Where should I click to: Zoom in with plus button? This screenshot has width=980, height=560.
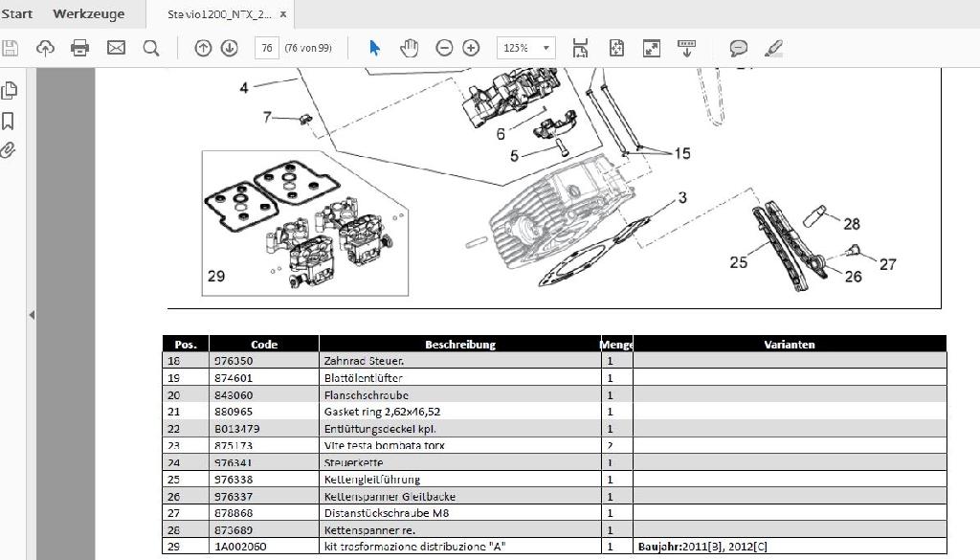click(471, 48)
